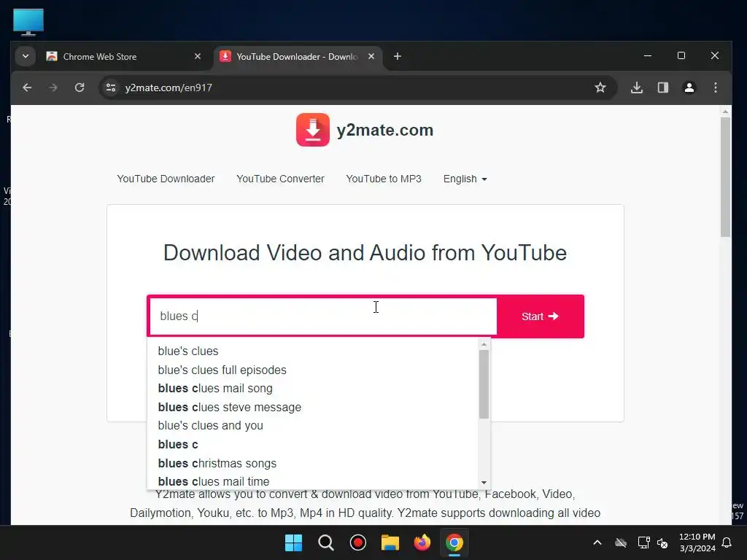Screen dimensions: 747x560
Task: Click suggestion list scrollbar up arrow
Action: [x=484, y=344]
